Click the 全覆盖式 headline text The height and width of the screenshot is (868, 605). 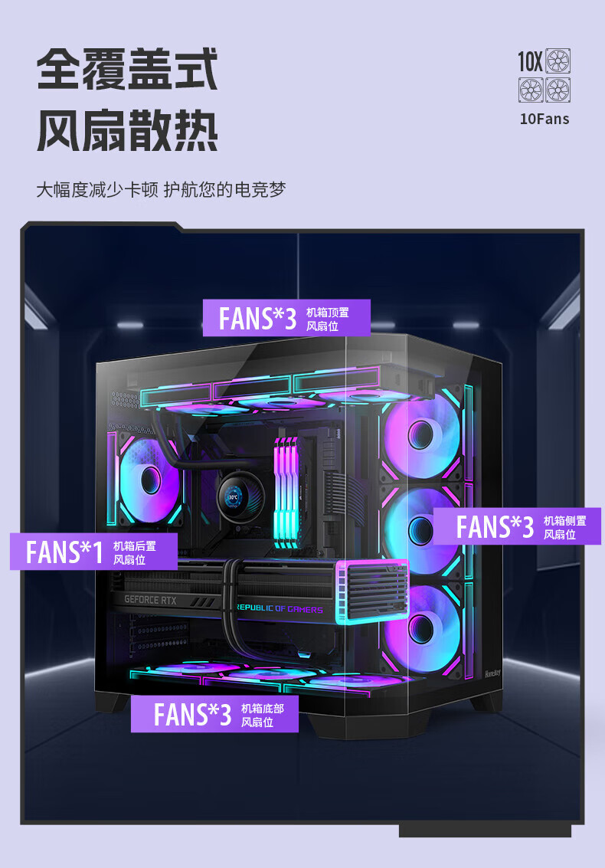[127, 69]
